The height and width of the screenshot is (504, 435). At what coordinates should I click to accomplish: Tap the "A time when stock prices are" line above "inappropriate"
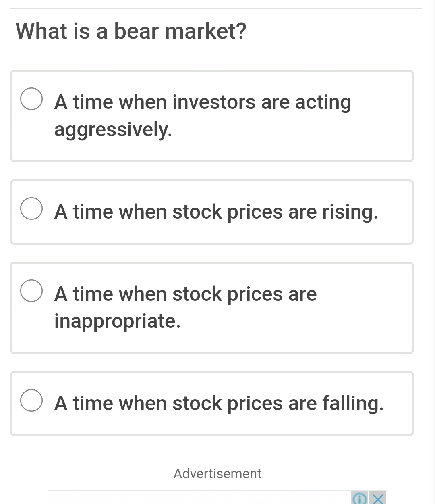(x=185, y=294)
